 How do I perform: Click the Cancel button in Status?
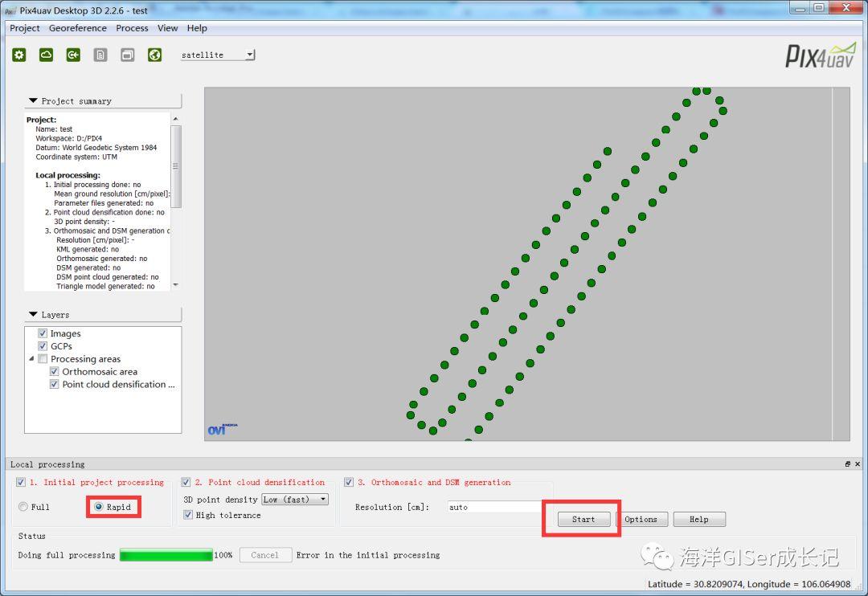point(264,555)
